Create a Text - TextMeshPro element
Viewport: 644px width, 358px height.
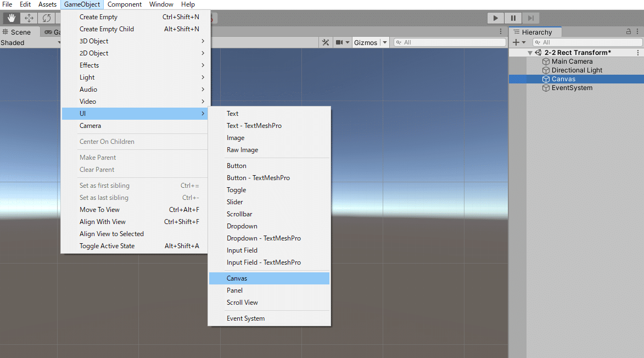point(269,126)
